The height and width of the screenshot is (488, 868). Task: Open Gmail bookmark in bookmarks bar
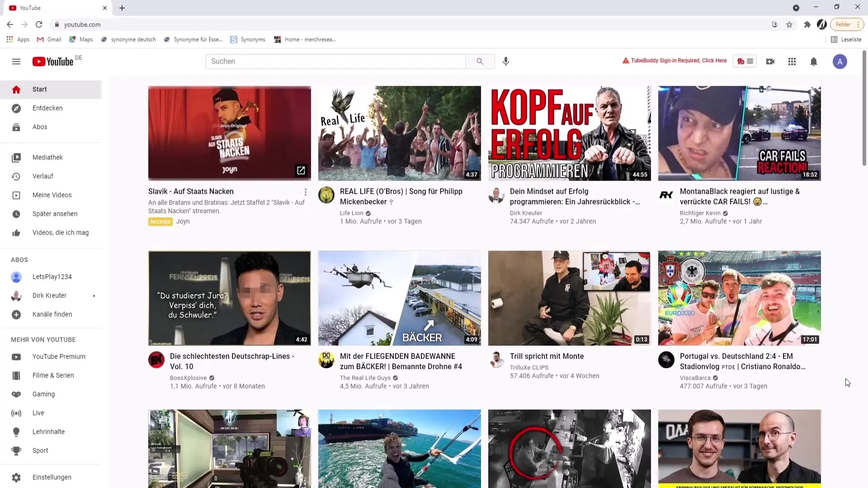pyautogui.click(x=49, y=39)
